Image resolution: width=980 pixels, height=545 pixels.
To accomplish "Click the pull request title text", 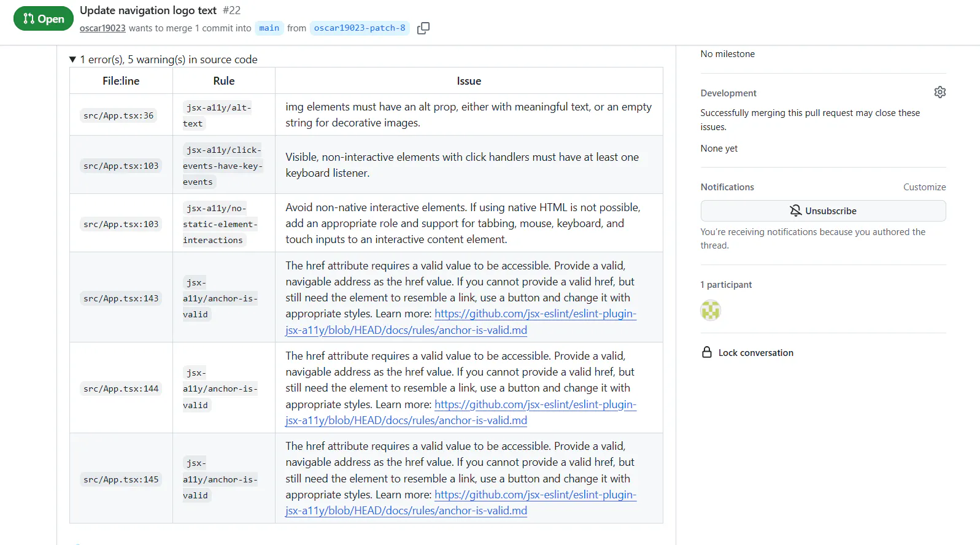I will click(x=148, y=10).
